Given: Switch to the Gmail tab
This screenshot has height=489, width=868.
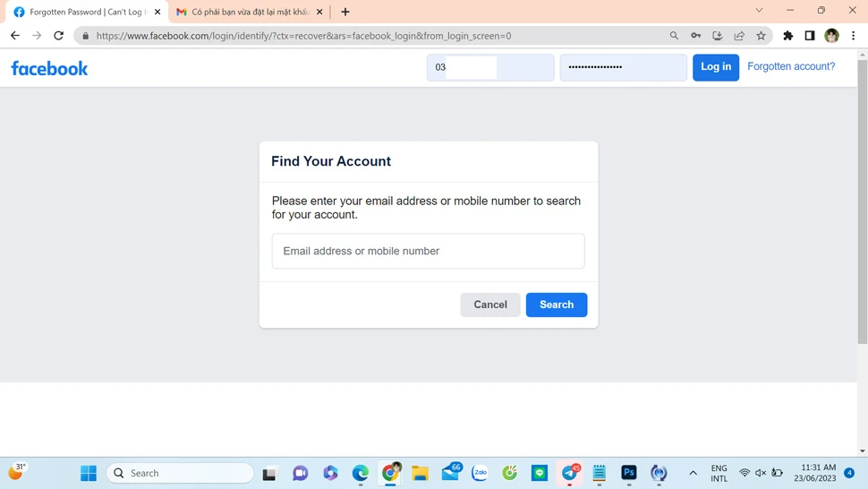Looking at the screenshot, I should point(250,12).
